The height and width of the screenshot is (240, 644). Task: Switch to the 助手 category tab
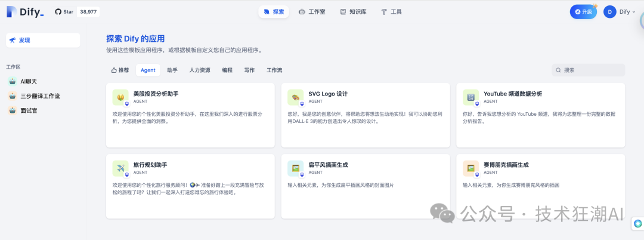click(172, 70)
